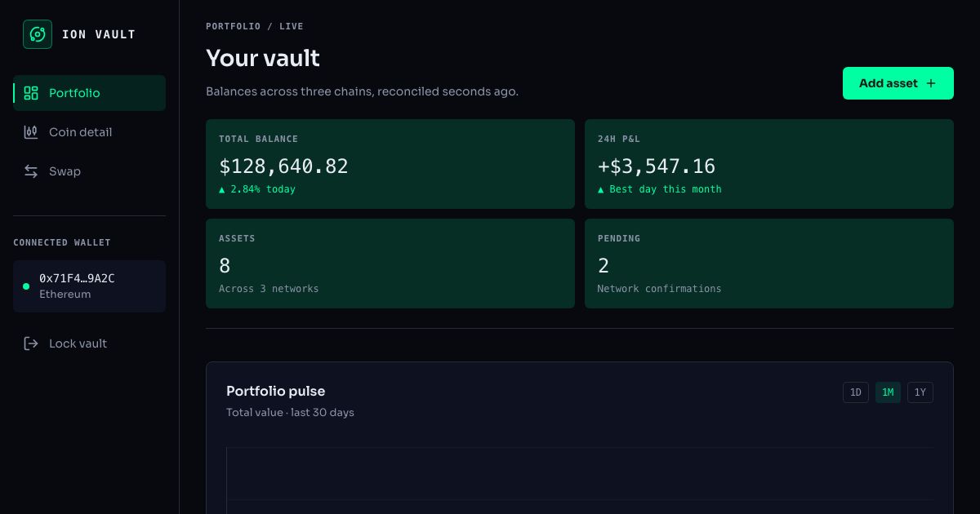Click the $128,640.82 balance value
This screenshot has height=514, width=980.
point(283,166)
